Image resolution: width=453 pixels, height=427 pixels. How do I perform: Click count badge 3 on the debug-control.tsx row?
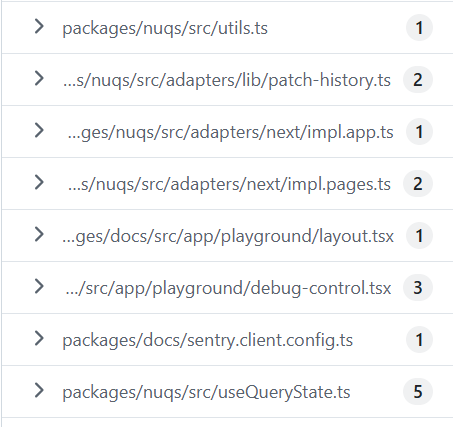[x=418, y=288]
